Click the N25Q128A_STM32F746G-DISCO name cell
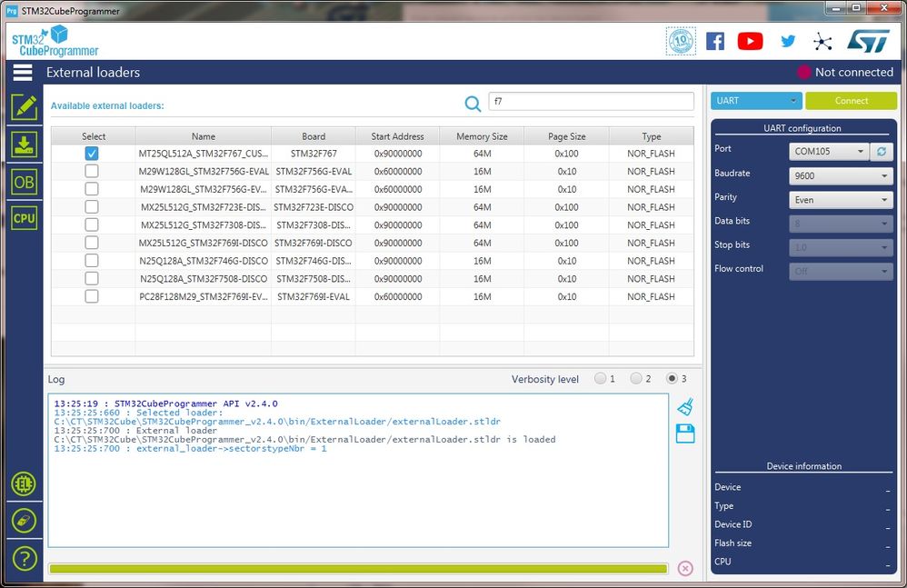This screenshot has width=907, height=588. click(x=203, y=261)
